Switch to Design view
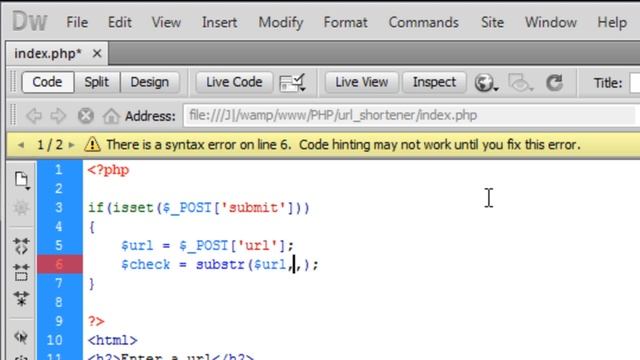Screen dimensions: 640x360 (x=149, y=82)
